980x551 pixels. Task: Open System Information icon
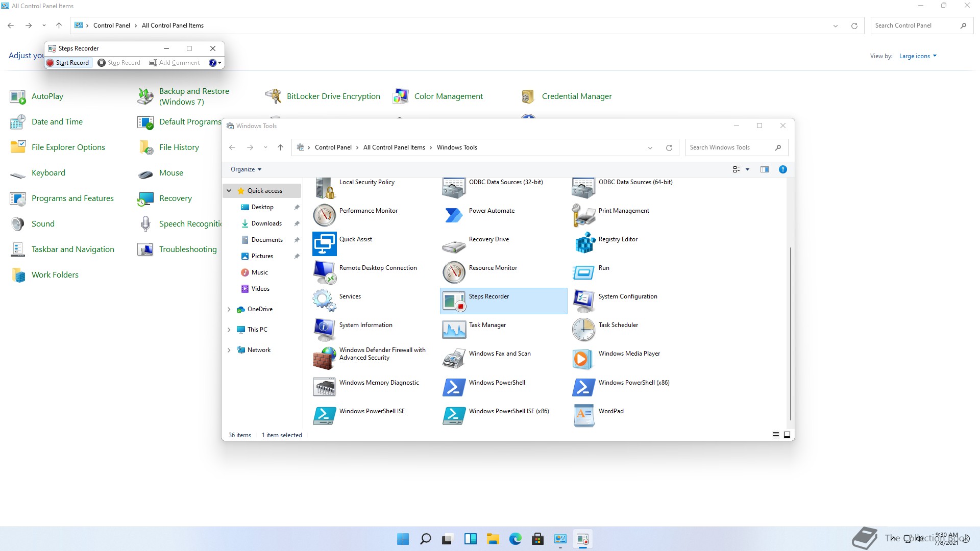pos(324,330)
